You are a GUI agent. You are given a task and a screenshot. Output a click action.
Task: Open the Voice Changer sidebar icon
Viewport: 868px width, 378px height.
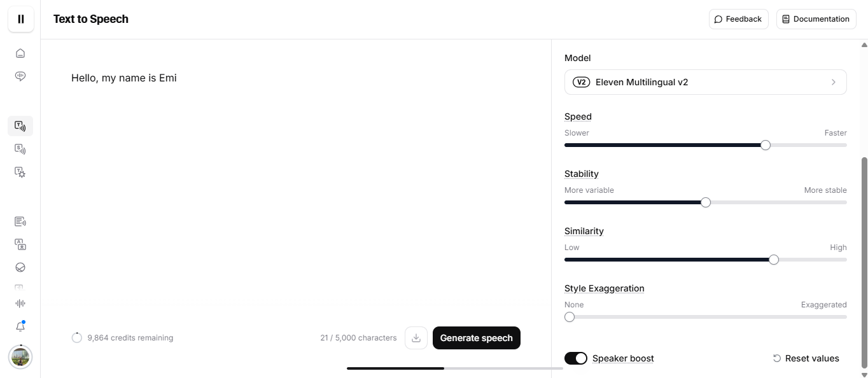point(20,149)
